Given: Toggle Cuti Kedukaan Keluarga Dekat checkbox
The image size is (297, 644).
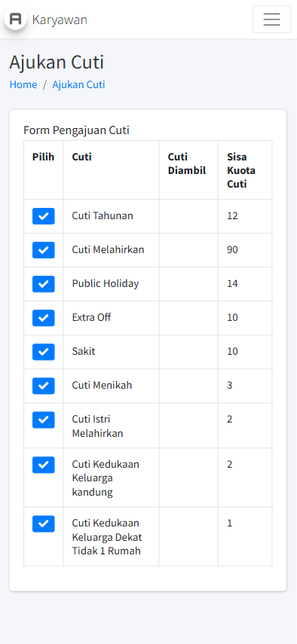Looking at the screenshot, I should 44,523.
